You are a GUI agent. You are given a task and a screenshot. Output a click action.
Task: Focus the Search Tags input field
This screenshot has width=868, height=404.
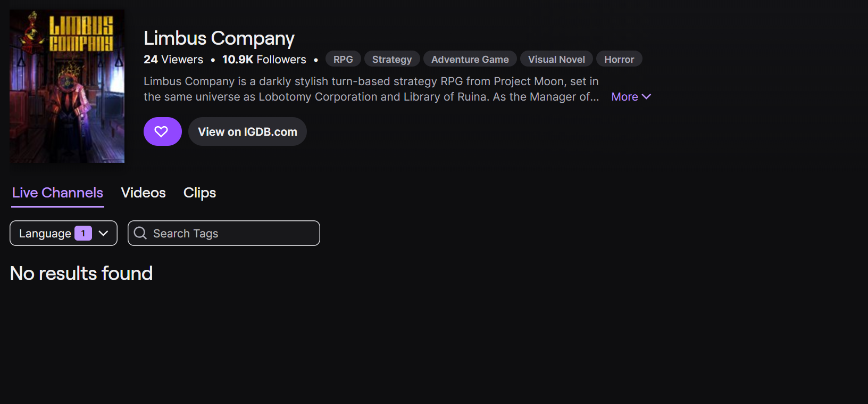coord(224,233)
